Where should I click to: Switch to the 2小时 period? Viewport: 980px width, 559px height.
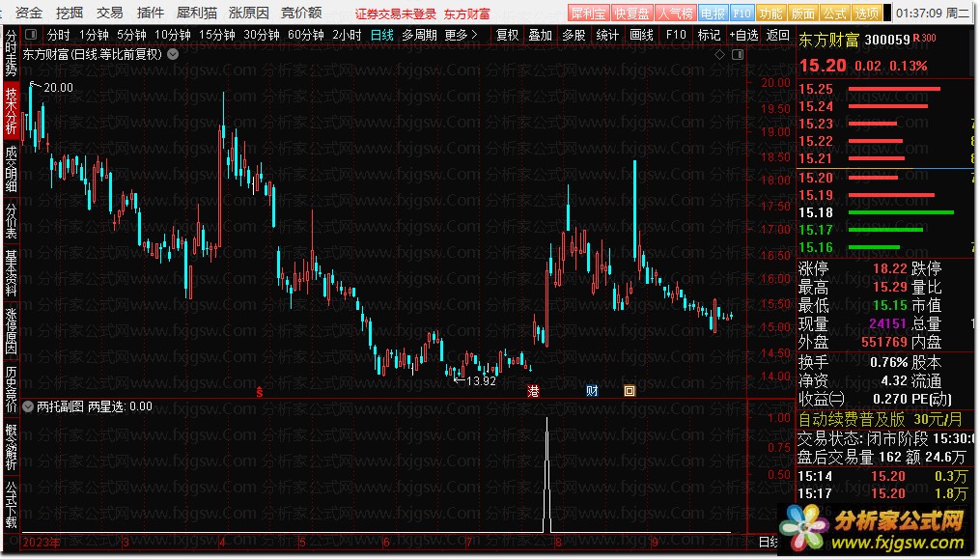[347, 35]
